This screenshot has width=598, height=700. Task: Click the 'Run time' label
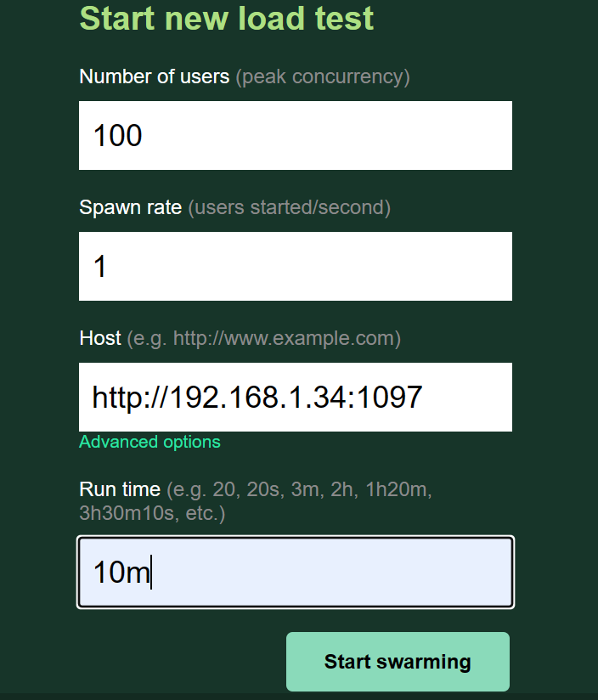point(119,489)
